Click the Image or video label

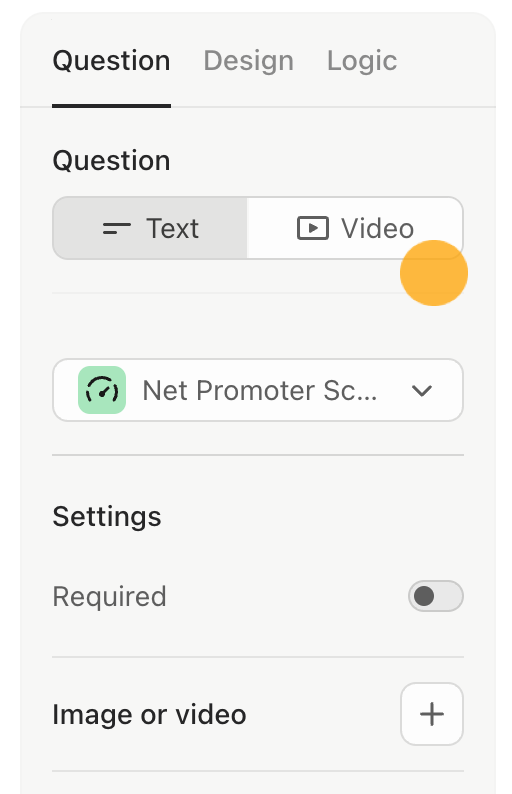[x=149, y=714]
